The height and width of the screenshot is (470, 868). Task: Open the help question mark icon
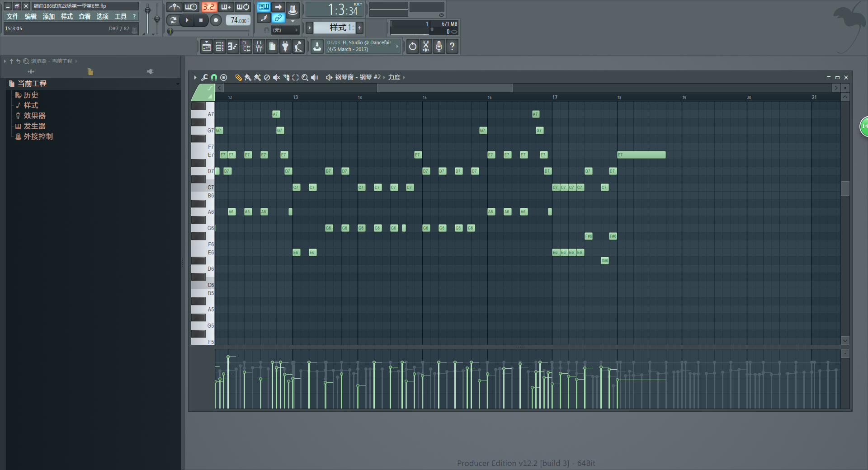point(452,47)
